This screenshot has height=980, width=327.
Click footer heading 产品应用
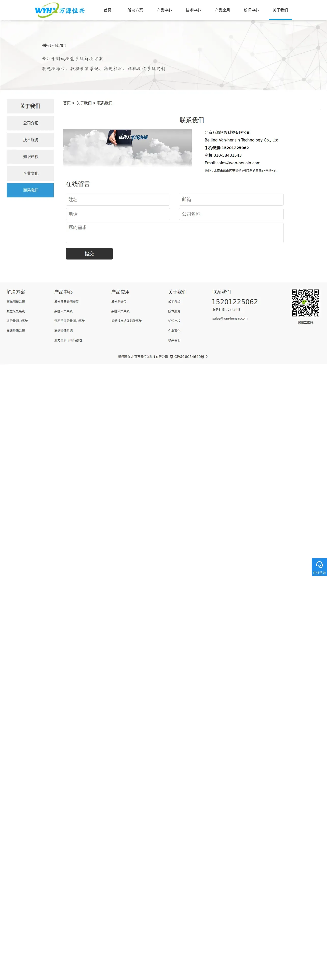pos(120,292)
